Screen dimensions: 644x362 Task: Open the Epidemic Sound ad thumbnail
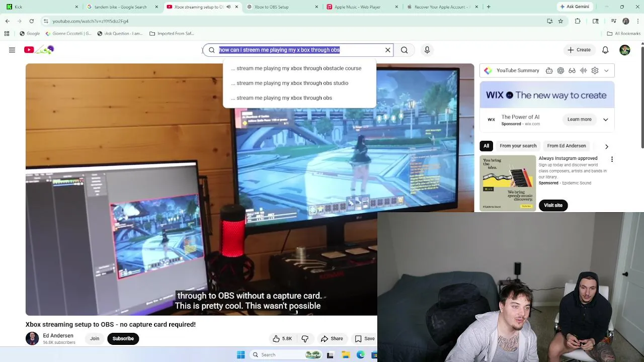(x=508, y=183)
